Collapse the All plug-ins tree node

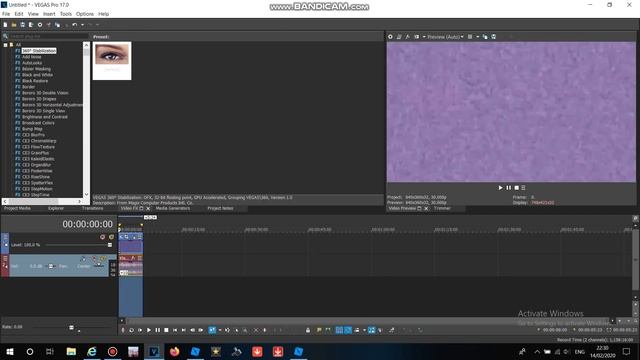(5, 45)
